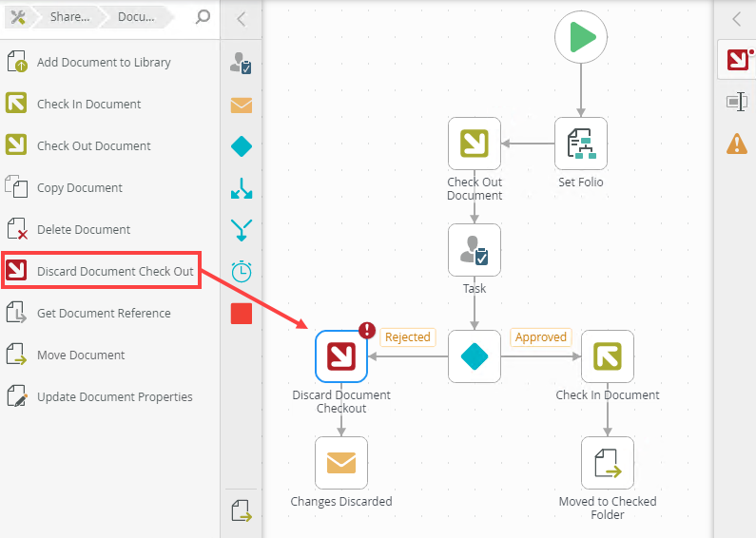Select Get Document Reference toolbox icon

pyautogui.click(x=16, y=312)
